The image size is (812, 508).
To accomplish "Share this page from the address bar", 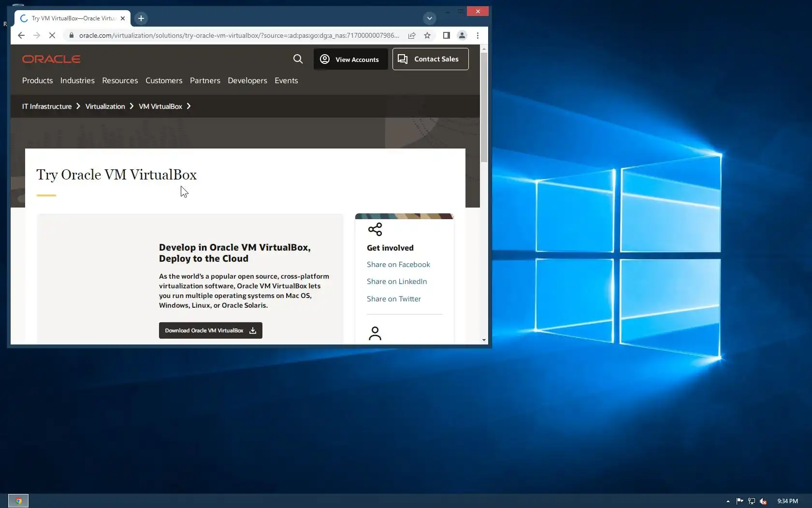I will [x=412, y=35].
